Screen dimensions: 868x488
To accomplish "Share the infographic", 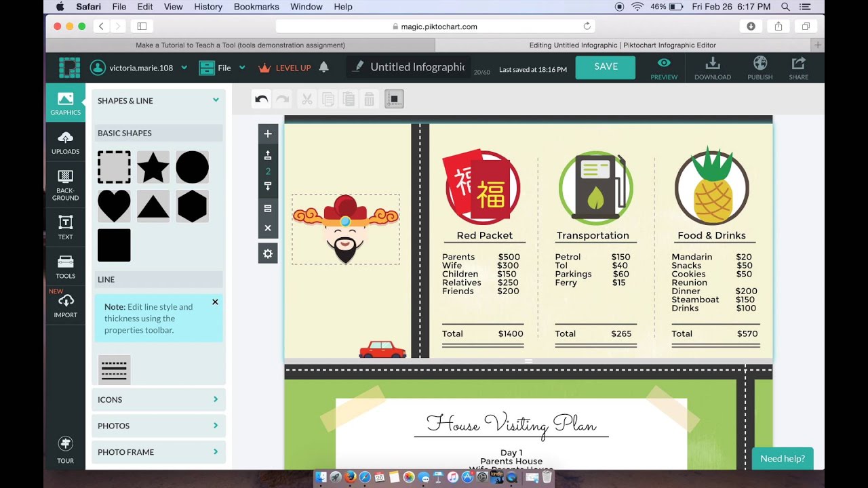I will [798, 68].
